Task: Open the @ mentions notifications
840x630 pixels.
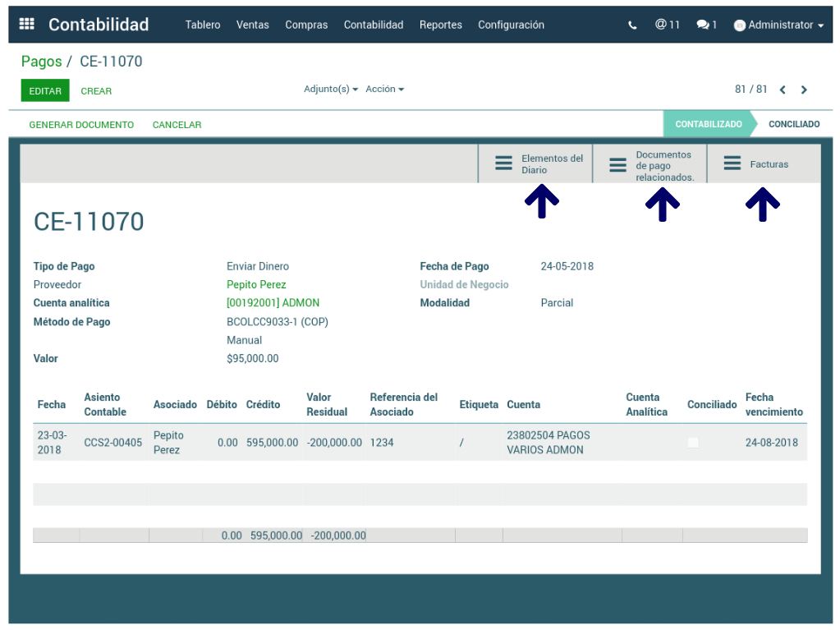Action: coord(667,25)
